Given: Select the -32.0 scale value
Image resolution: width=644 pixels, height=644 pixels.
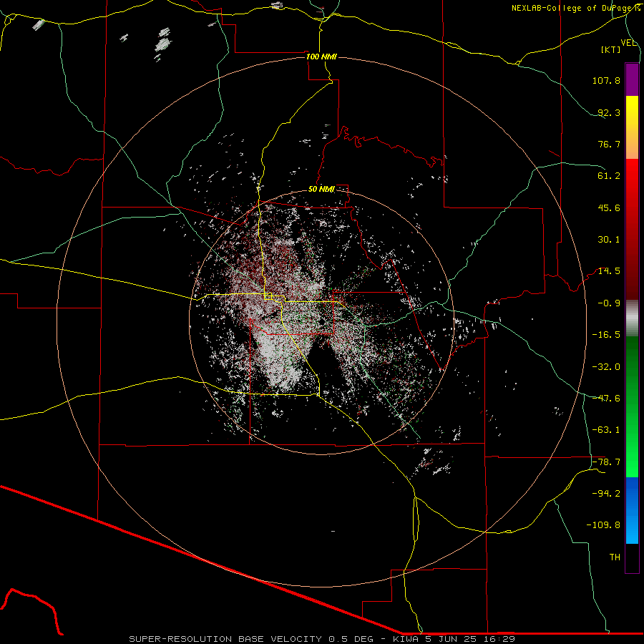Looking at the screenshot, I should (606, 367).
